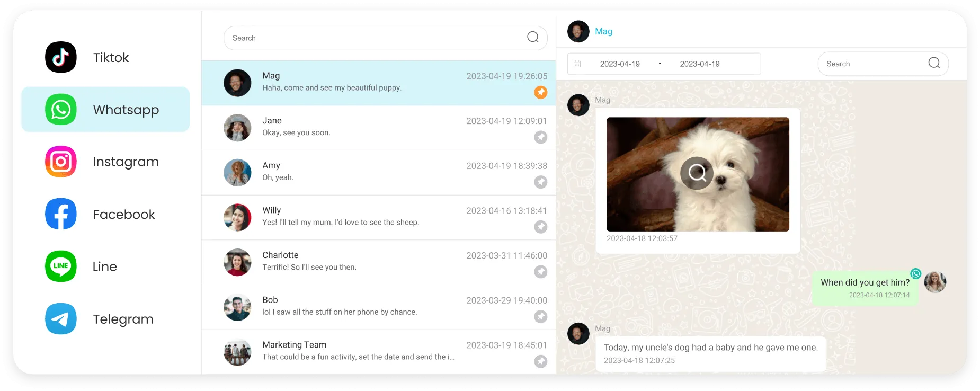Pin the Bob conversation

point(540,317)
